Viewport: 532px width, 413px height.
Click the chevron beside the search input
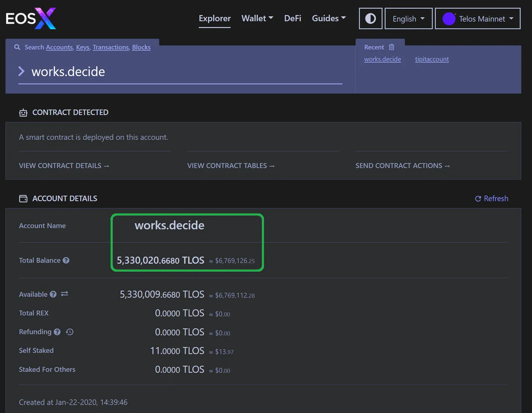[x=22, y=72]
